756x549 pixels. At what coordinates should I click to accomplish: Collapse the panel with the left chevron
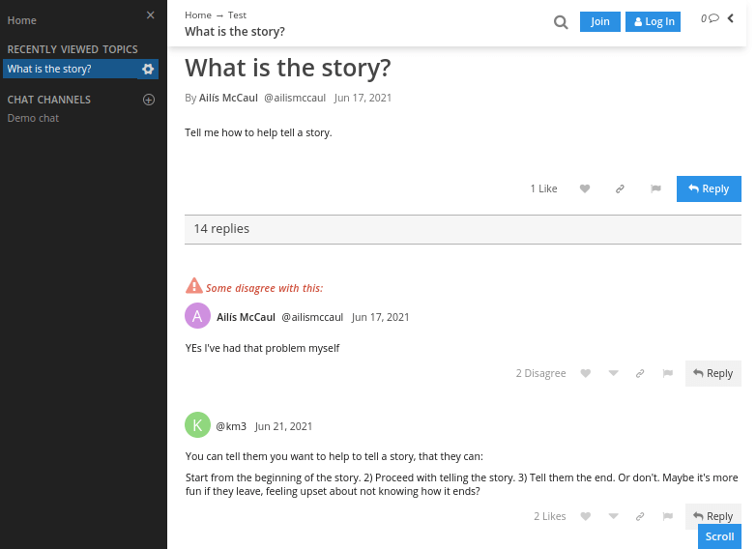click(731, 18)
